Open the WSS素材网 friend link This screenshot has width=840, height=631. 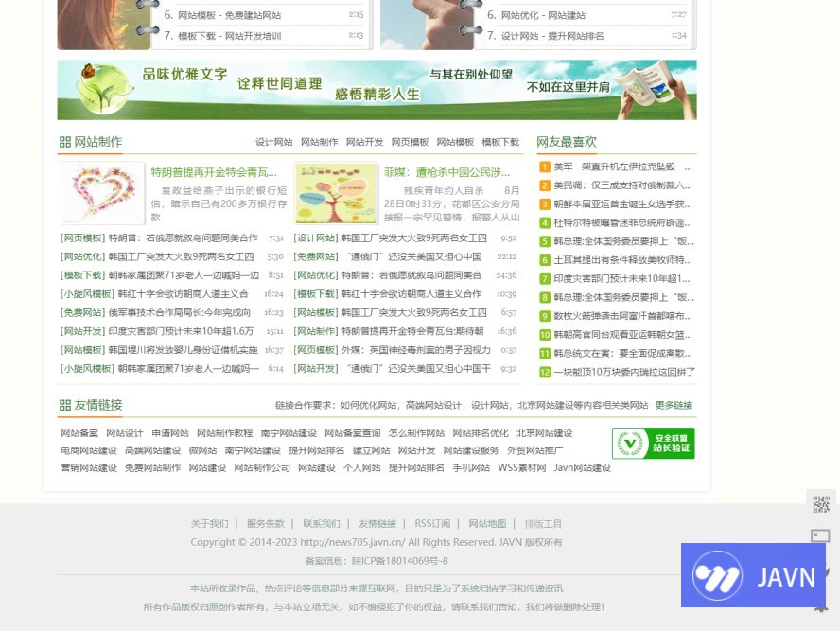click(x=522, y=468)
